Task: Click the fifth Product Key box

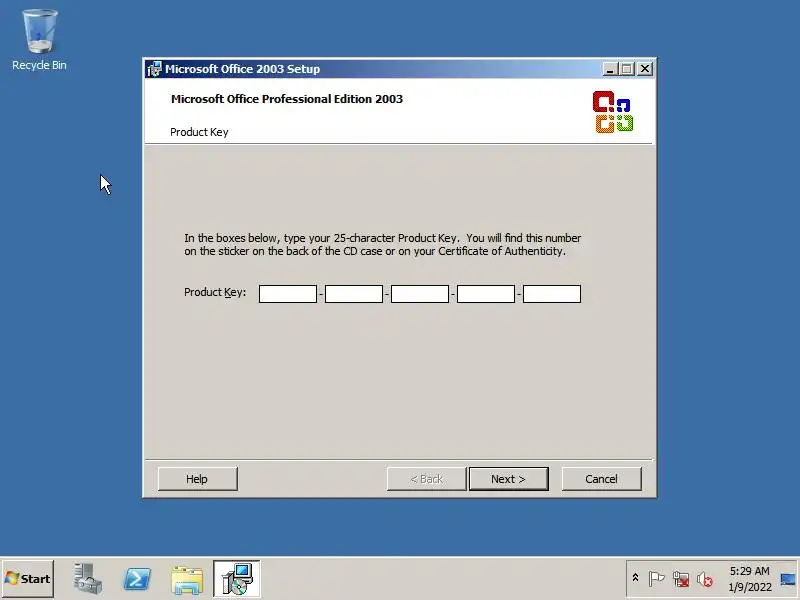Action: [552, 294]
